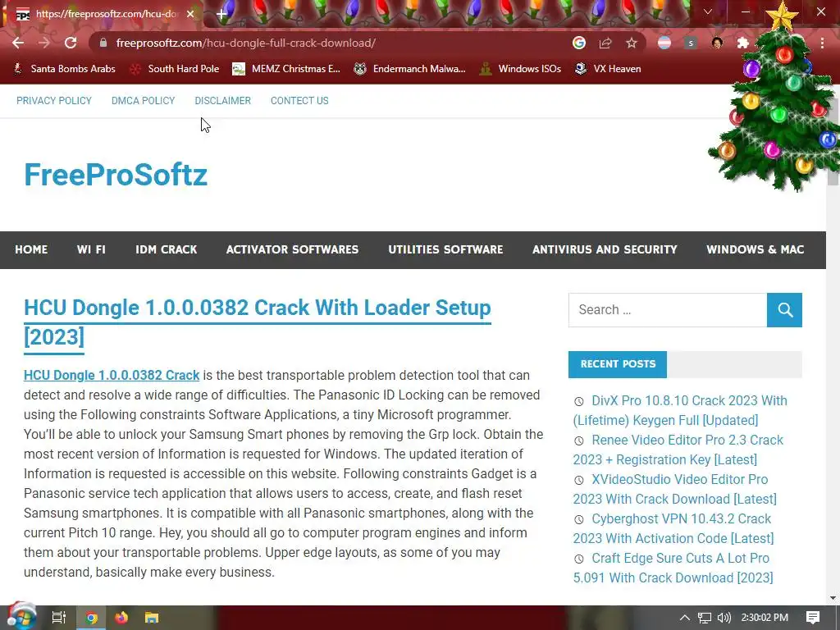Select Activator Softwares menu item
This screenshot has width=840, height=630.
click(293, 249)
